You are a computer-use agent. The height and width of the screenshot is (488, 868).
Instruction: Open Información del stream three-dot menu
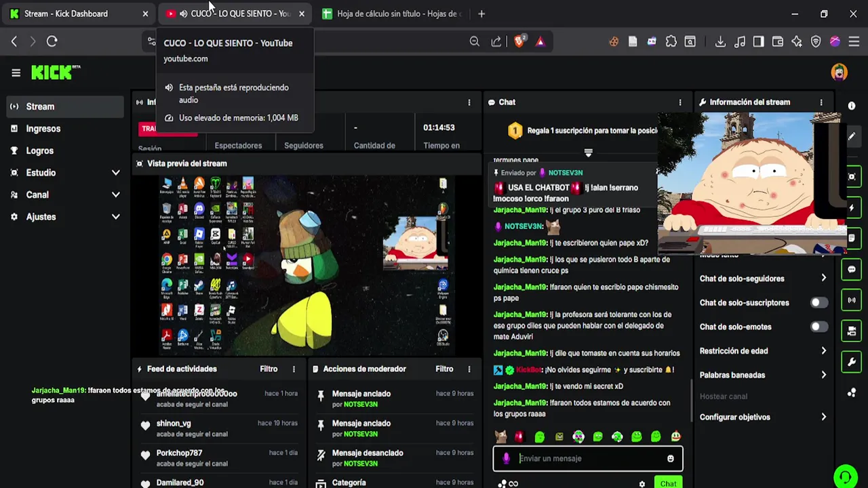821,102
